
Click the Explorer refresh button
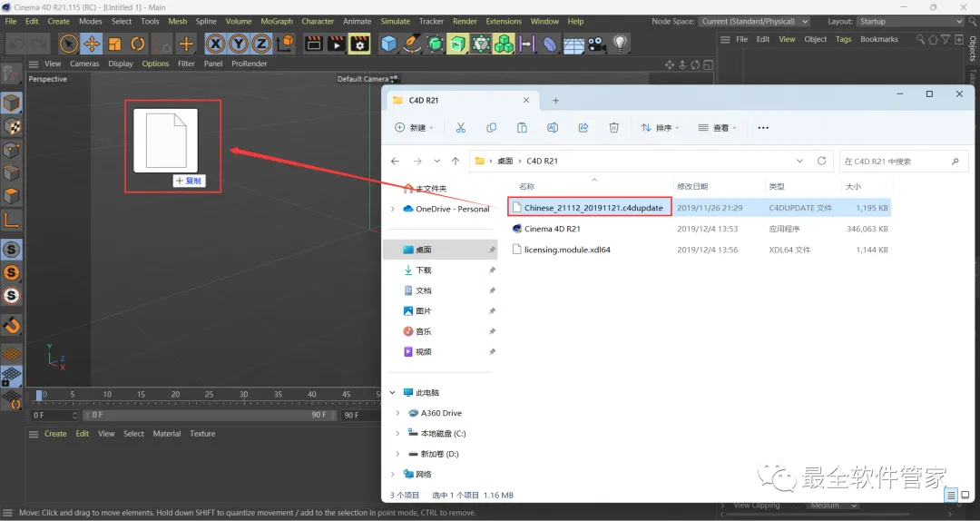[x=821, y=161]
